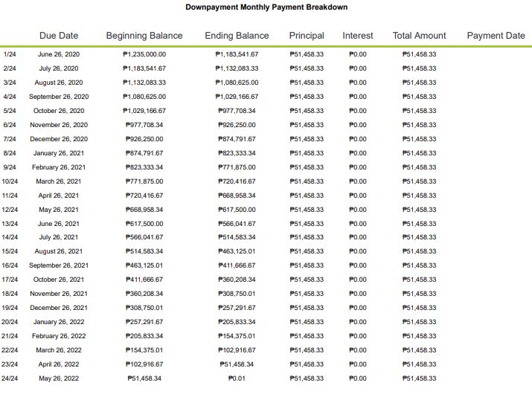This screenshot has width=532, height=394.
Task: Select installment number 24/24
Action: pyautogui.click(x=10, y=378)
